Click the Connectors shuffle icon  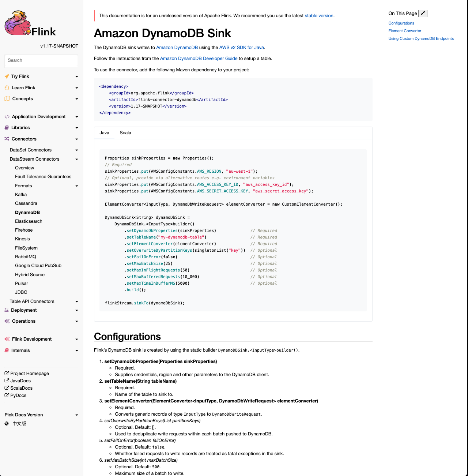point(7,139)
